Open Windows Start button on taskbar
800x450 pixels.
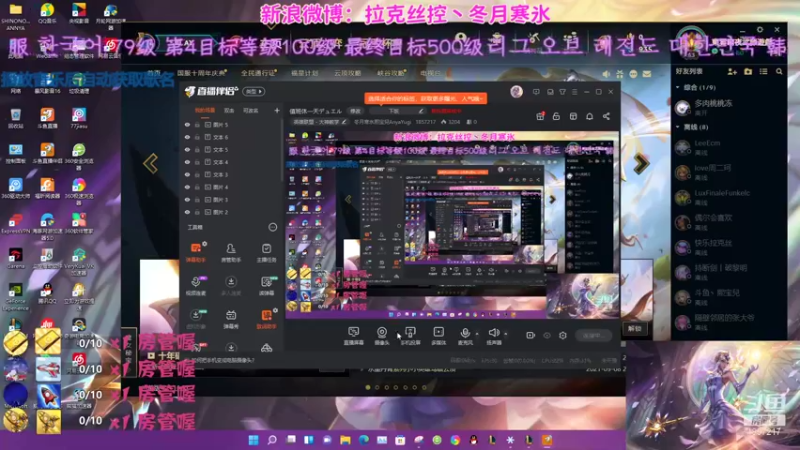(253, 440)
